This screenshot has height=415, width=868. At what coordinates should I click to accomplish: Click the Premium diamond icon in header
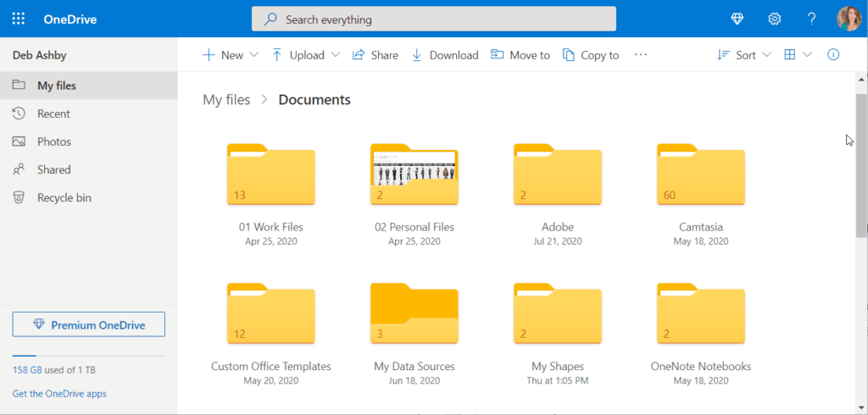pos(737,19)
